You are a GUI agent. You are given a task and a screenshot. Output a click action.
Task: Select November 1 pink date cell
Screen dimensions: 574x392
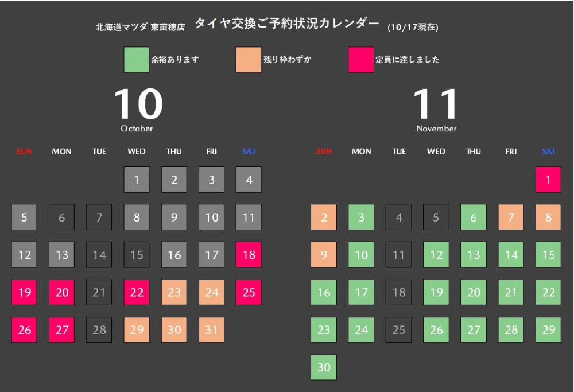pyautogui.click(x=548, y=180)
